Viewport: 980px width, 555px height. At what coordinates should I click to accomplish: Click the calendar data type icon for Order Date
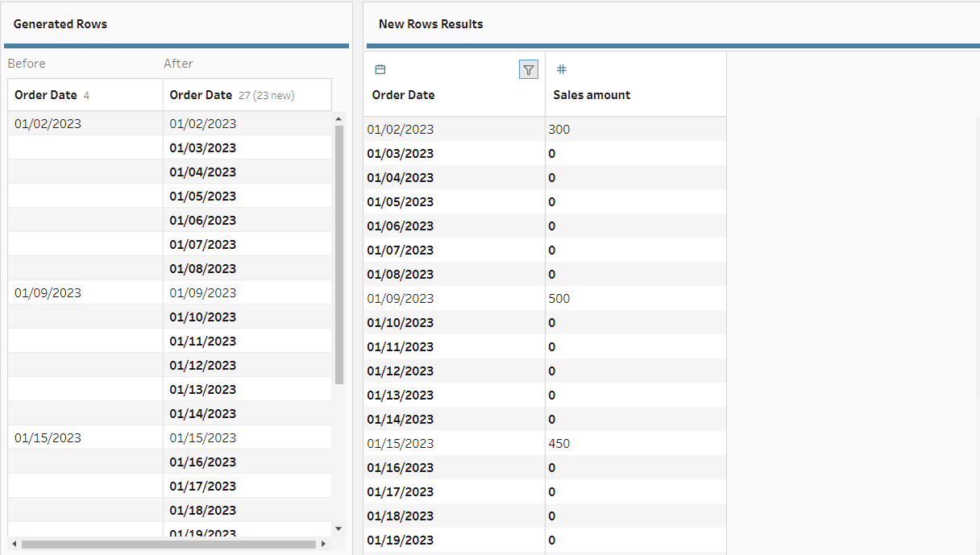pos(380,70)
